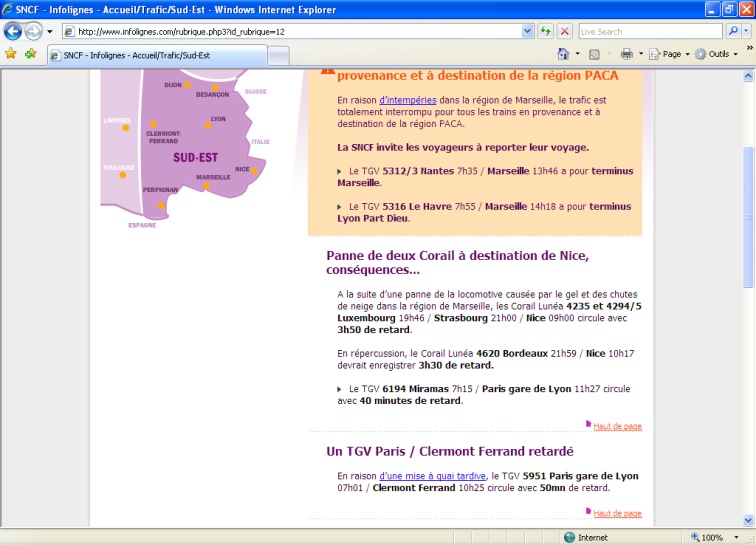Click "Haut de page" below the Nice article

pos(617,426)
